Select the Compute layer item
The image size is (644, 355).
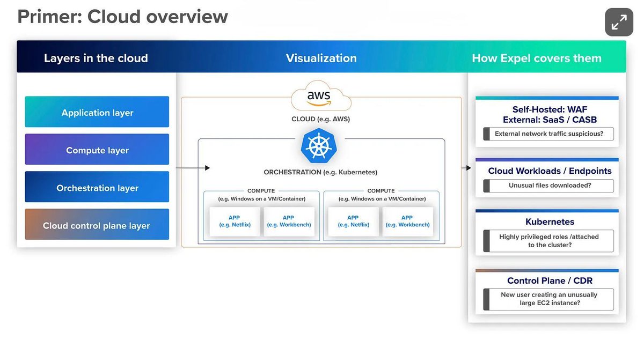pyautogui.click(x=97, y=149)
